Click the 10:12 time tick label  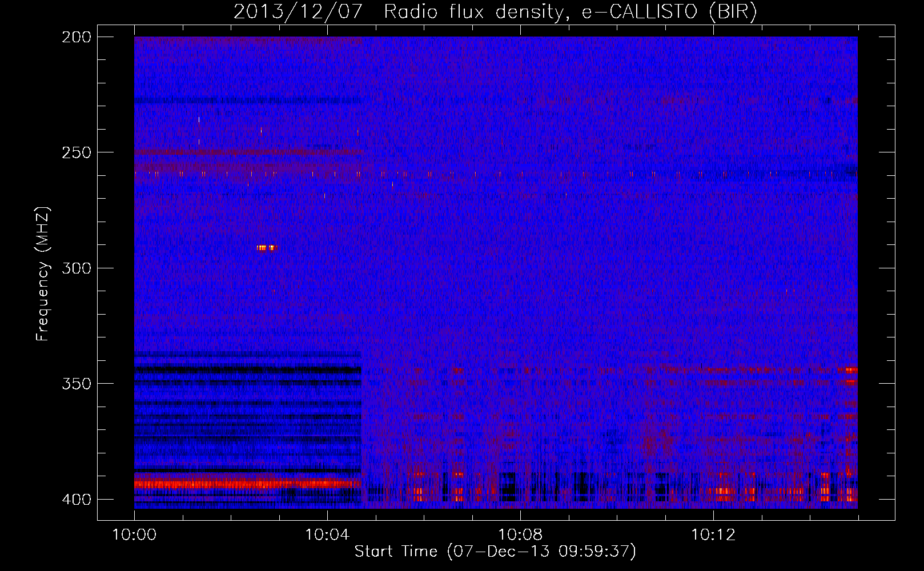click(713, 535)
